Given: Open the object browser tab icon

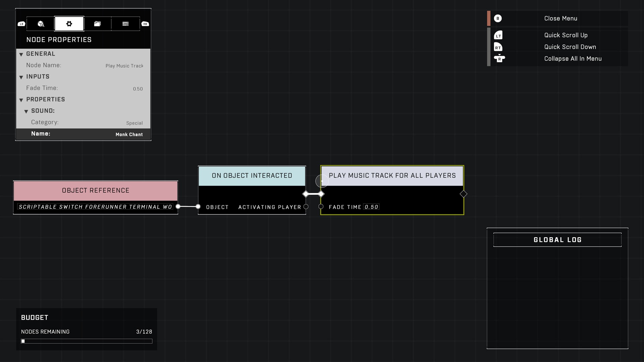Looking at the screenshot, I should tap(41, 24).
